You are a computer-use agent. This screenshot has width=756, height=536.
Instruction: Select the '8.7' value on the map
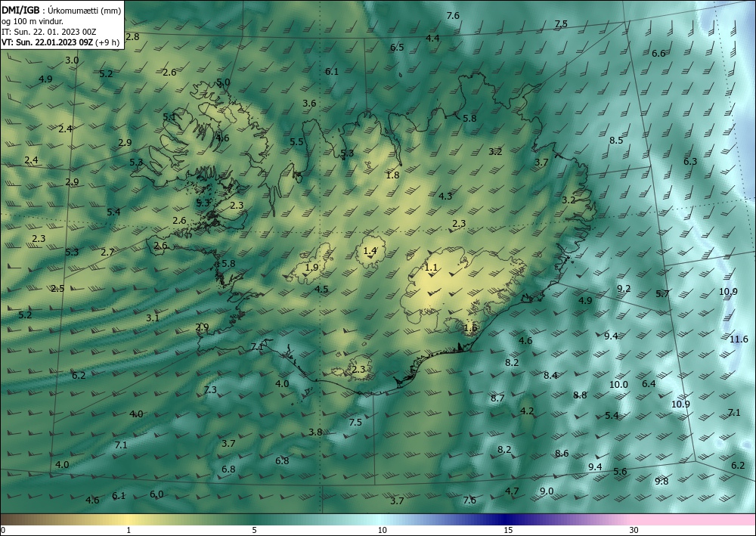point(497,398)
